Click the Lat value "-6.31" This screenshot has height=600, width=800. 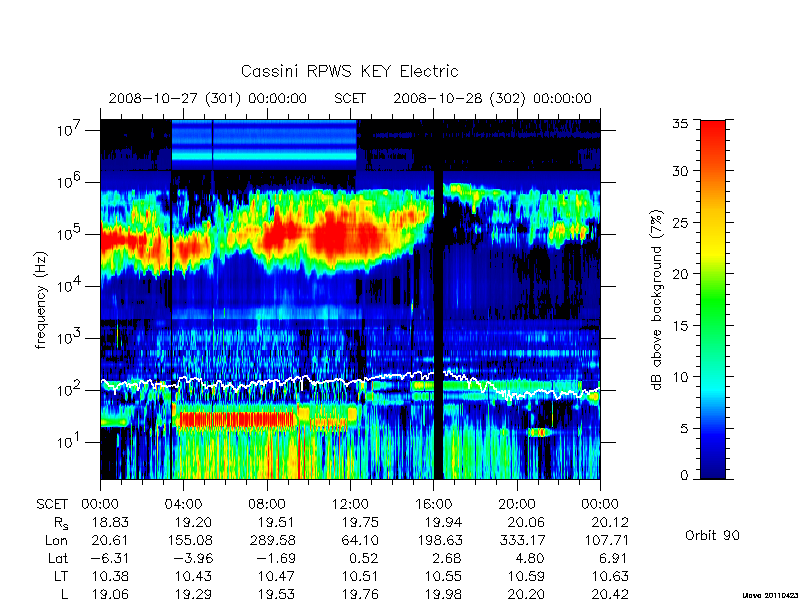click(x=110, y=558)
